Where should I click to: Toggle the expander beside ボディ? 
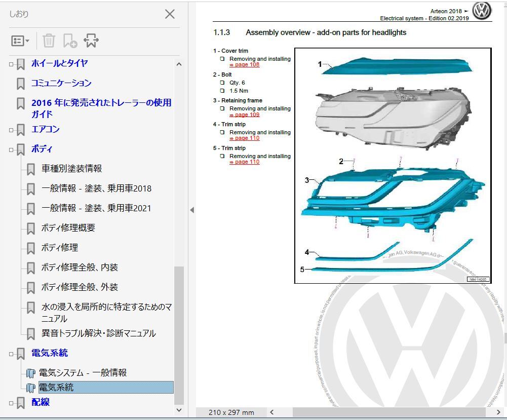coord(11,150)
